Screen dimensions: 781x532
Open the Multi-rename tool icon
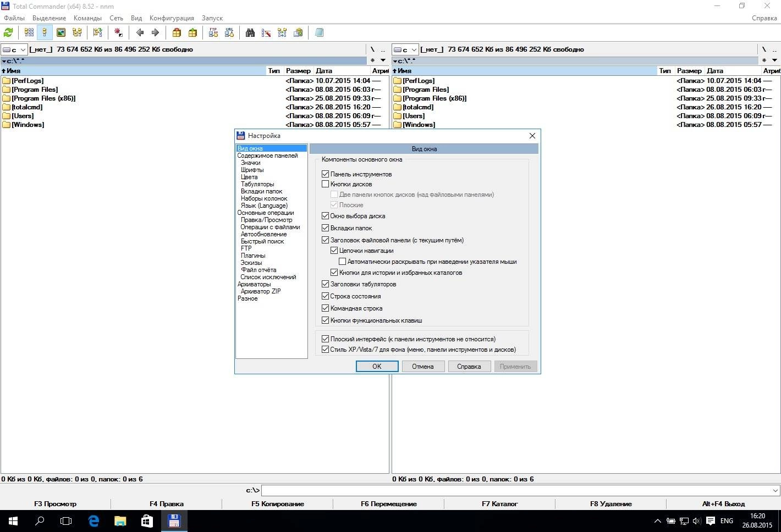[x=266, y=32]
